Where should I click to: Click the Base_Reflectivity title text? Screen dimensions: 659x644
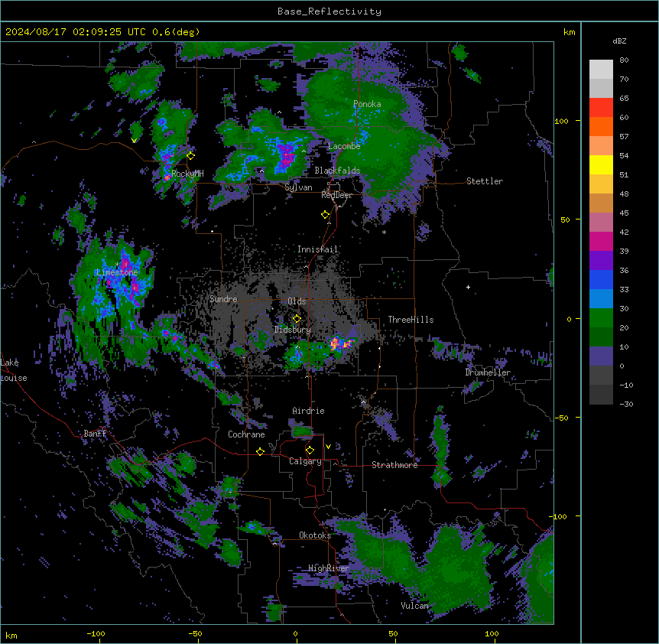[x=329, y=11]
